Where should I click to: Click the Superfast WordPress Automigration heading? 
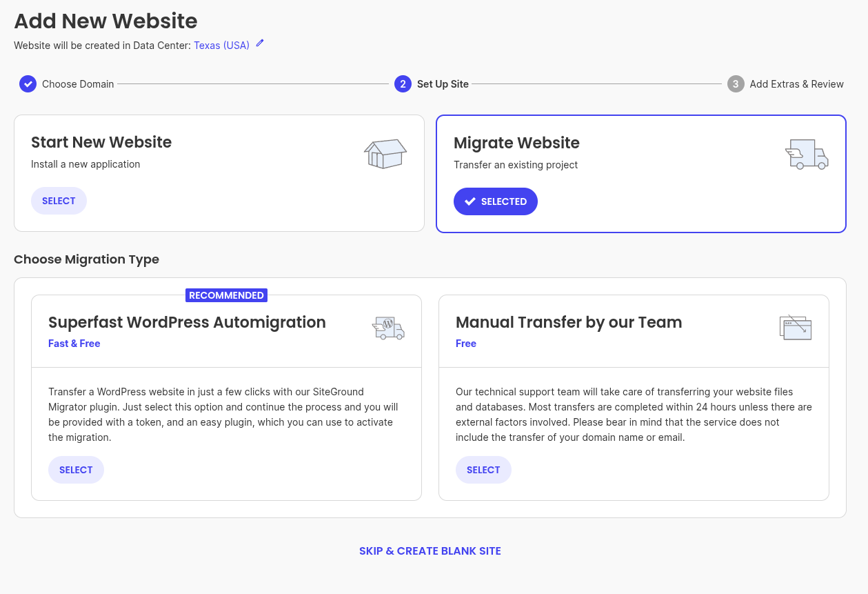[187, 322]
